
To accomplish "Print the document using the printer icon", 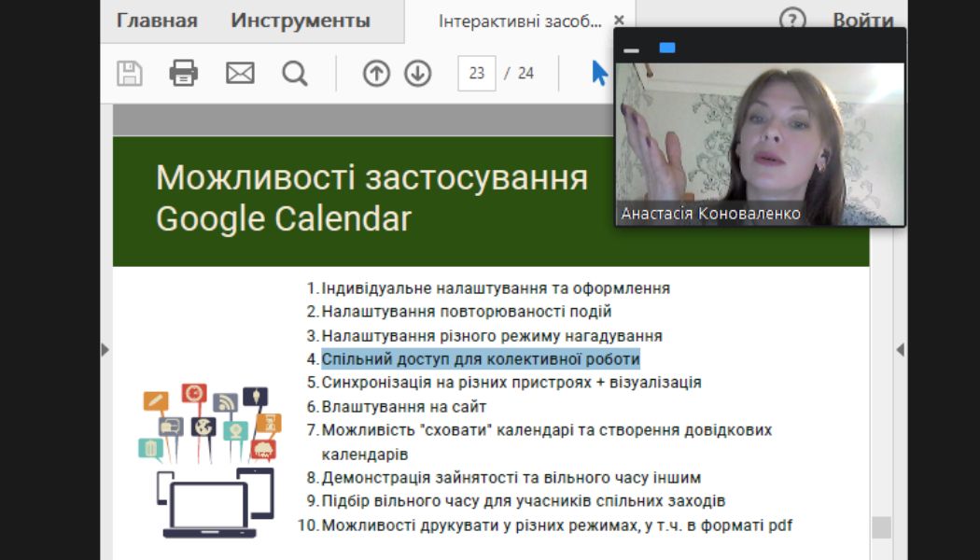I will 184,73.
